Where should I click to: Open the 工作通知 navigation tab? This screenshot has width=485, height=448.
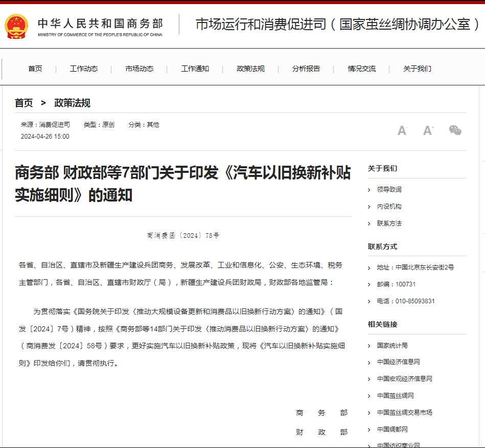195,69
